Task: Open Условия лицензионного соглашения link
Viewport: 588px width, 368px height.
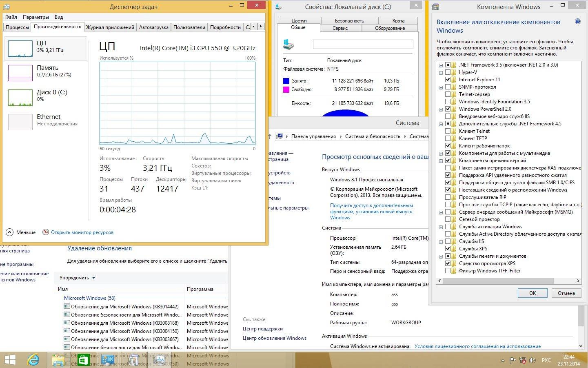Action: 477,346
